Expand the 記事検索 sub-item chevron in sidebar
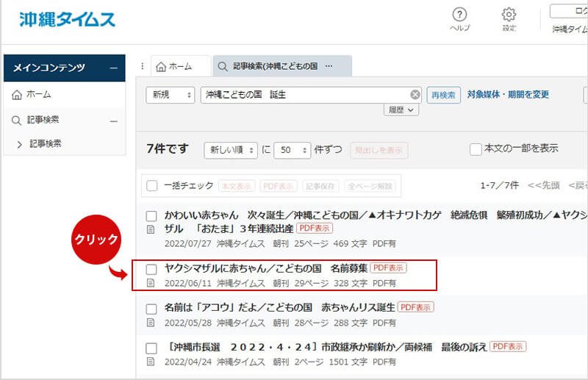This screenshot has width=588, height=380. (19, 144)
